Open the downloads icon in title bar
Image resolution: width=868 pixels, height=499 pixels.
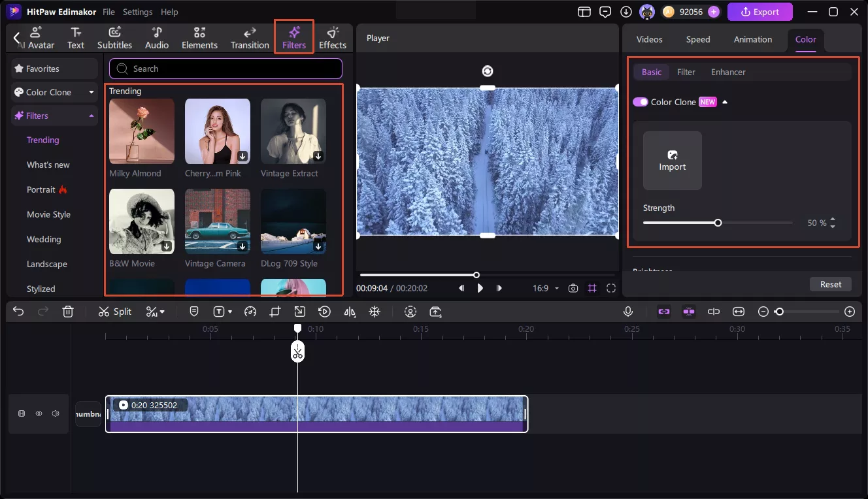626,12
